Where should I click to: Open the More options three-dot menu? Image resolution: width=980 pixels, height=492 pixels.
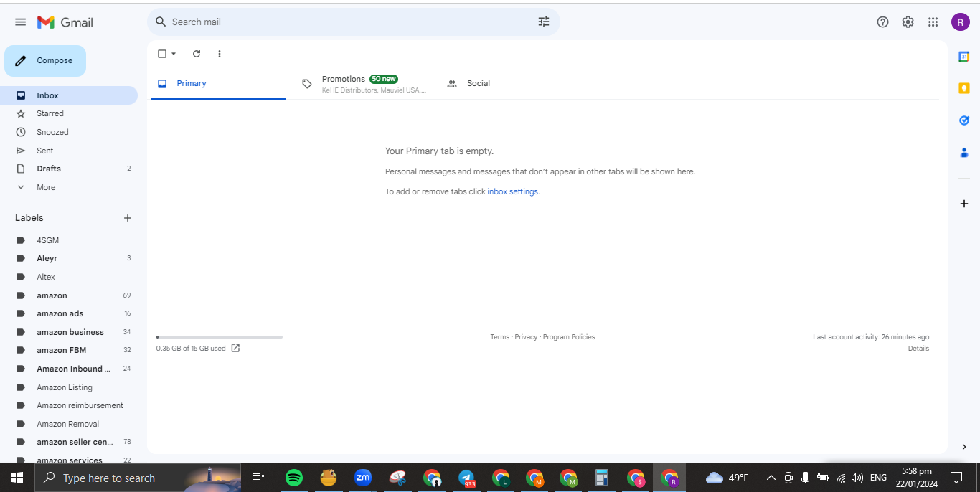click(220, 54)
